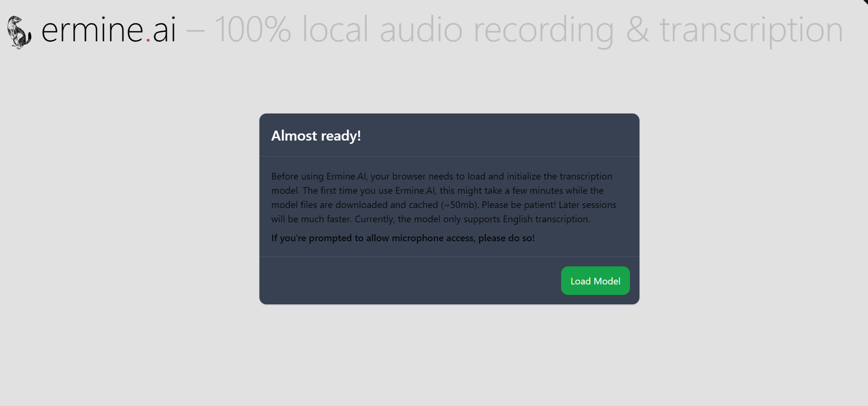Click the ermine.ai site title
The image size is (868, 406).
pos(108,29)
